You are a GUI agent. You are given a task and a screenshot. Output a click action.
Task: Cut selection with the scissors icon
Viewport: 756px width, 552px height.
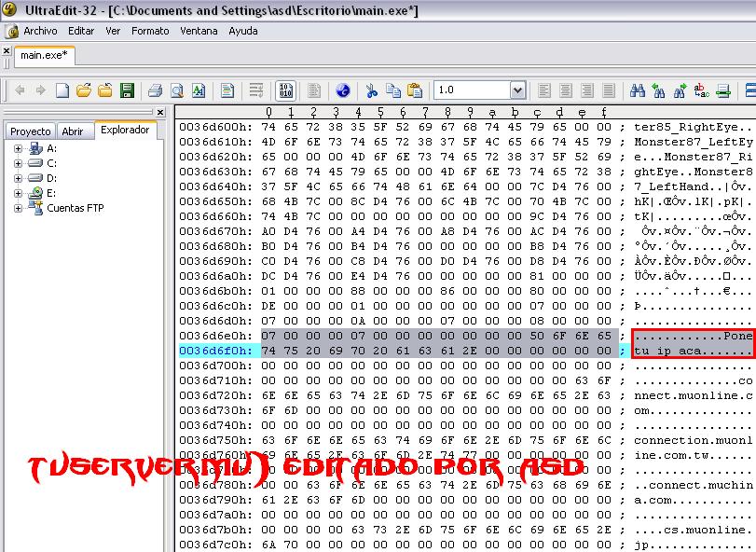[x=371, y=90]
